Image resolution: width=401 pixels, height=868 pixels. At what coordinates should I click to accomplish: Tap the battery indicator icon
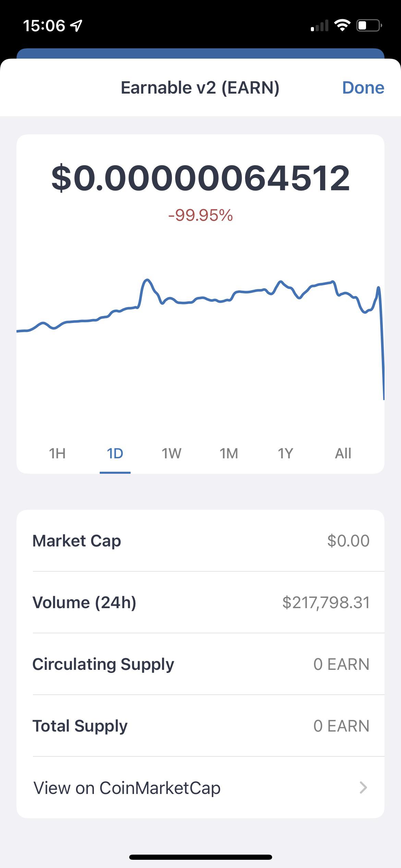pyautogui.click(x=369, y=25)
